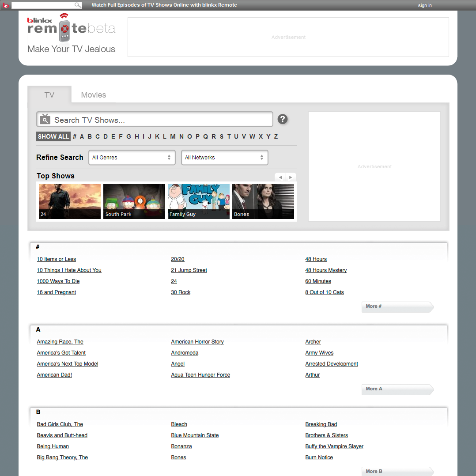Image resolution: width=476 pixels, height=476 pixels.
Task: Open the American Horror Story link
Action: tap(197, 342)
